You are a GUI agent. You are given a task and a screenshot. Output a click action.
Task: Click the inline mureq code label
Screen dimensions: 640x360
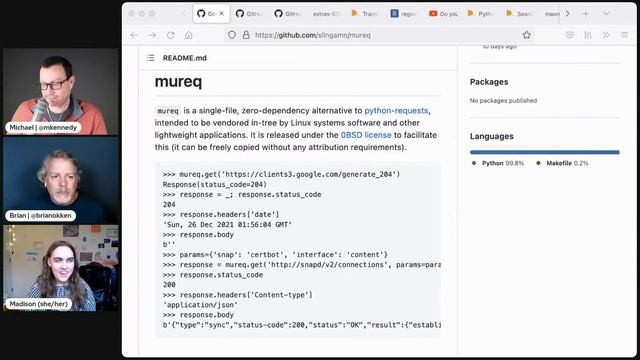click(x=168, y=111)
